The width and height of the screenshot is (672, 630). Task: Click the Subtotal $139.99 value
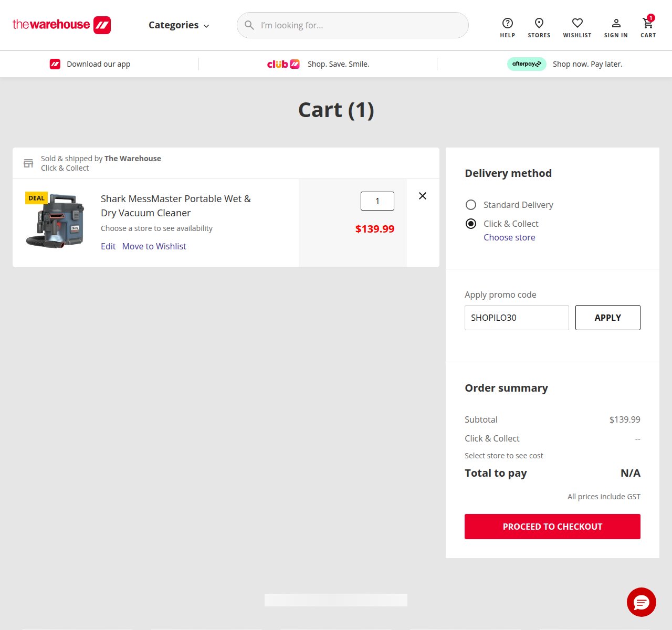625,419
